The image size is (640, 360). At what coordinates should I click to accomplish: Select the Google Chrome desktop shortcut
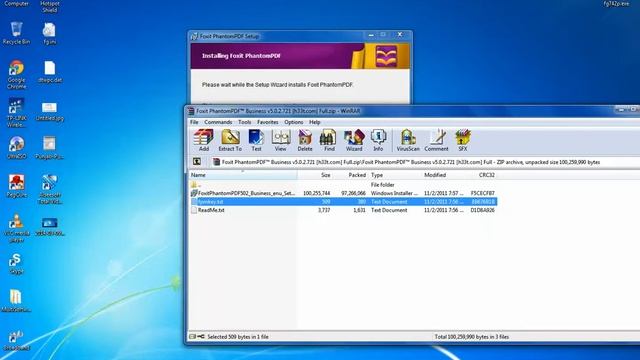tap(16, 74)
